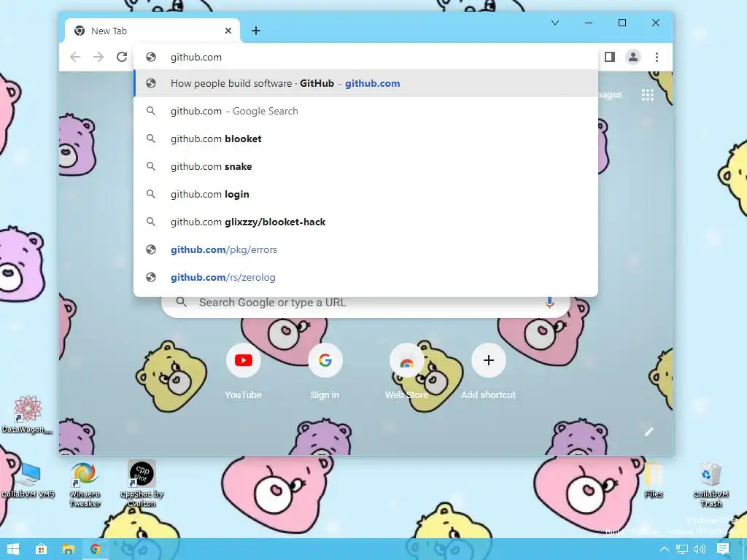Open the Web Store shortcut

pyautogui.click(x=406, y=371)
